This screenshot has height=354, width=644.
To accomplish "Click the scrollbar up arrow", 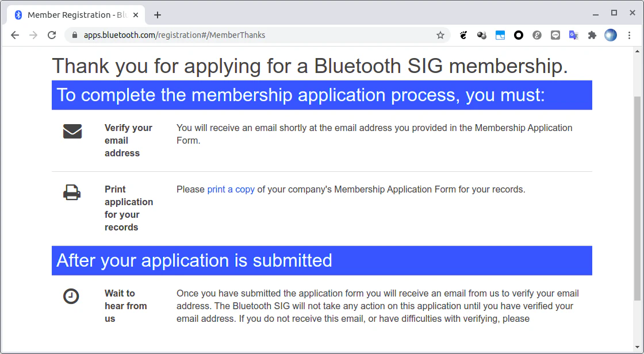I will coord(638,51).
